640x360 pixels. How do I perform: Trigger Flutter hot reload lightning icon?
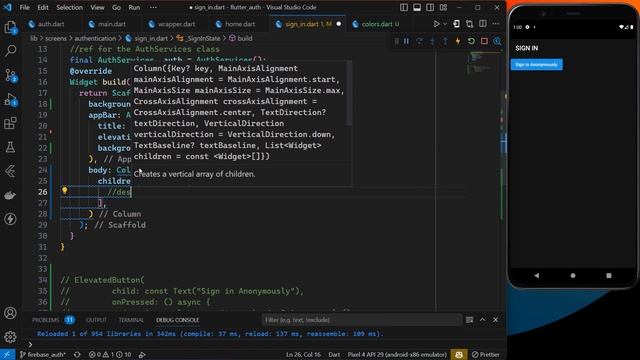(458, 41)
